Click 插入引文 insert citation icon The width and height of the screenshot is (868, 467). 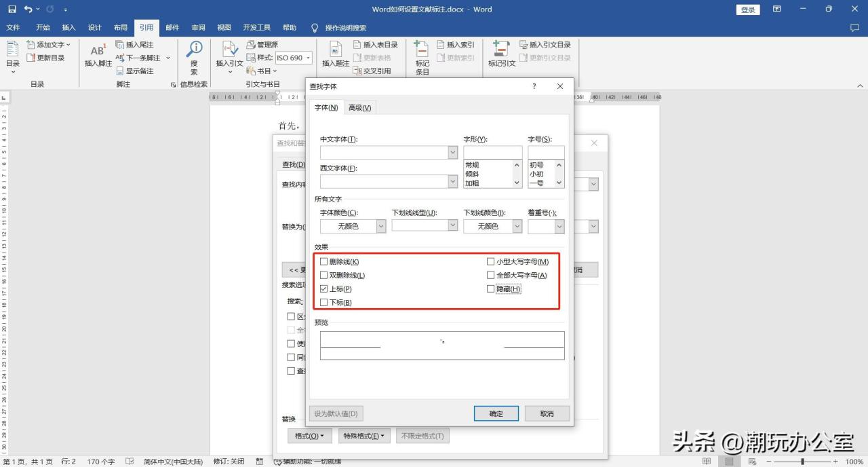click(229, 56)
